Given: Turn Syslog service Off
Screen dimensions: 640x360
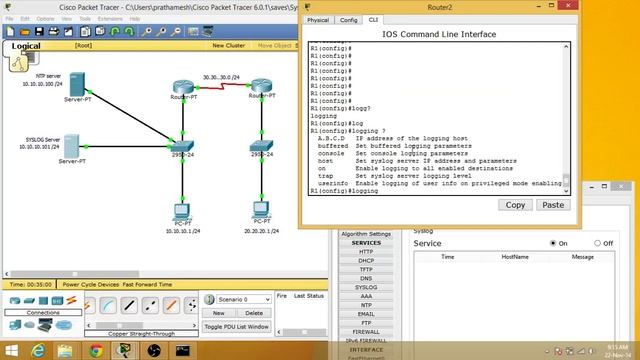Looking at the screenshot, I should click(597, 243).
